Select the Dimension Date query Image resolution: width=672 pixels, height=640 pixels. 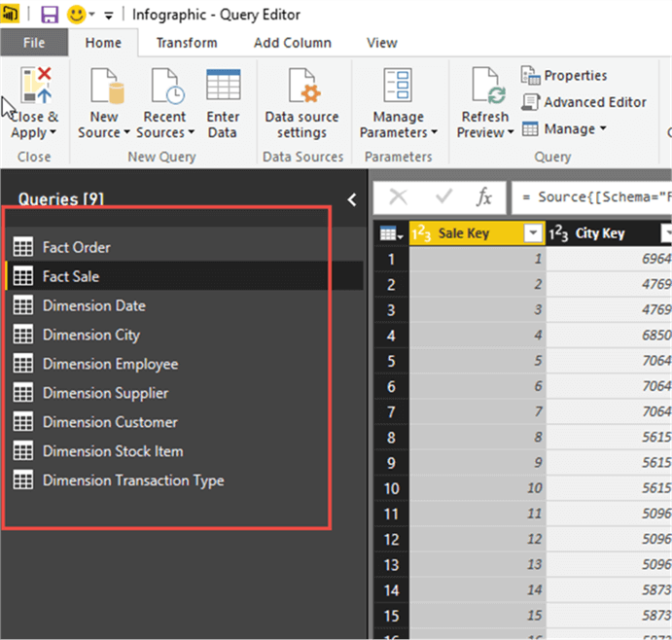184,305
